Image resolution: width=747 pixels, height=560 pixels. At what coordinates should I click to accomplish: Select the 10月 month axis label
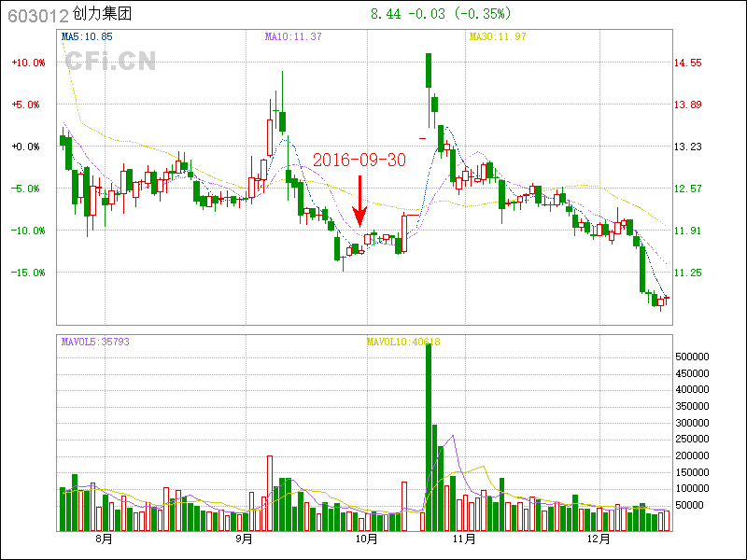tap(367, 539)
